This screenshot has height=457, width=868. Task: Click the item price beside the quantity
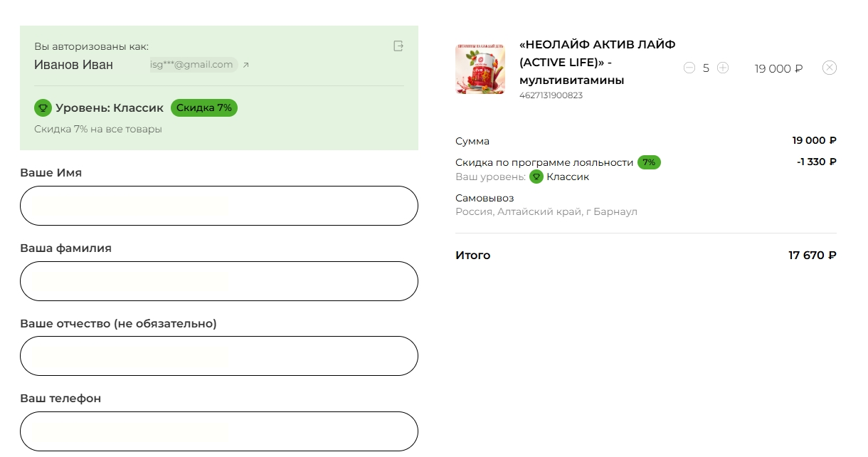(x=779, y=68)
